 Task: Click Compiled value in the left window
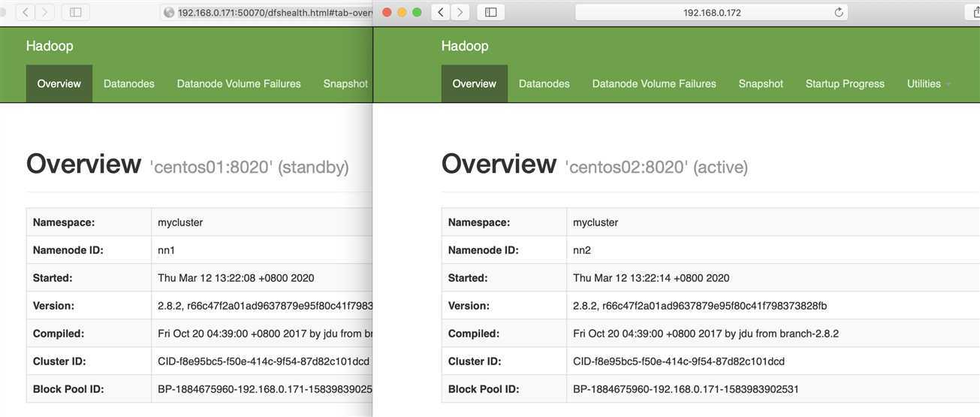coord(265,334)
